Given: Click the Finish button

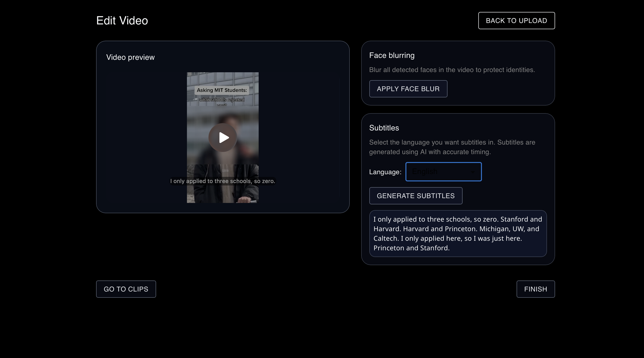Looking at the screenshot, I should coord(535,289).
